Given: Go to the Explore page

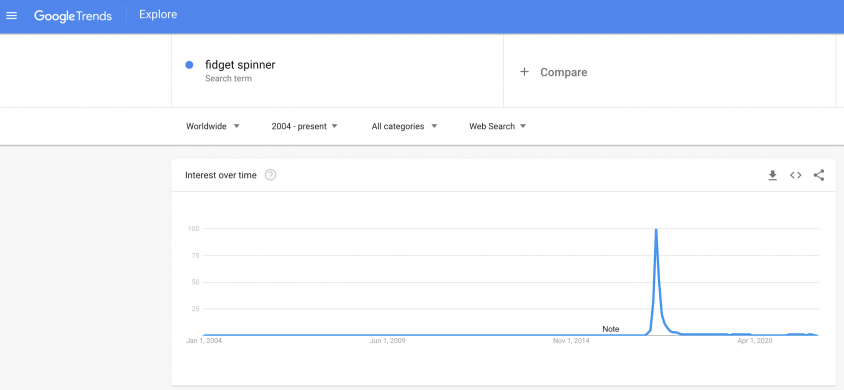Looking at the screenshot, I should [158, 15].
